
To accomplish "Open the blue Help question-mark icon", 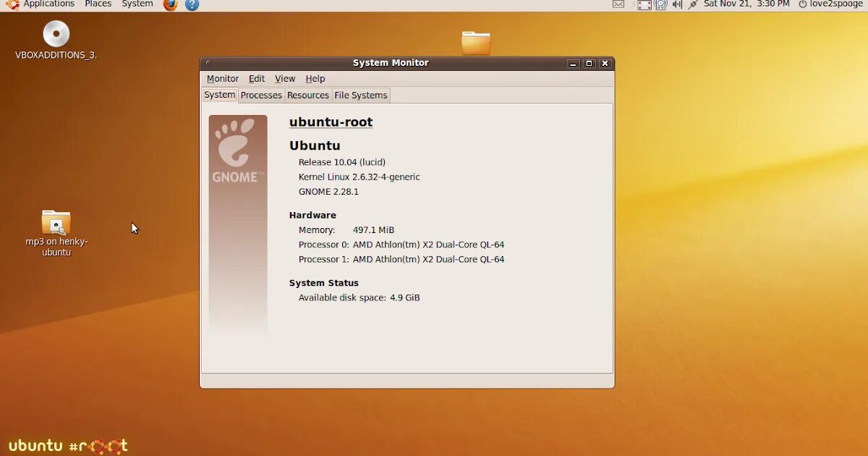I will (x=192, y=4).
